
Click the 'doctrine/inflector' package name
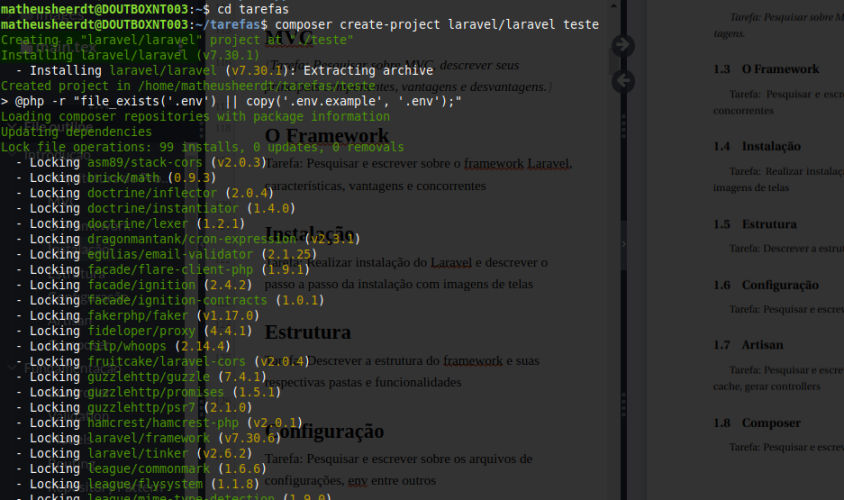[x=152, y=193]
